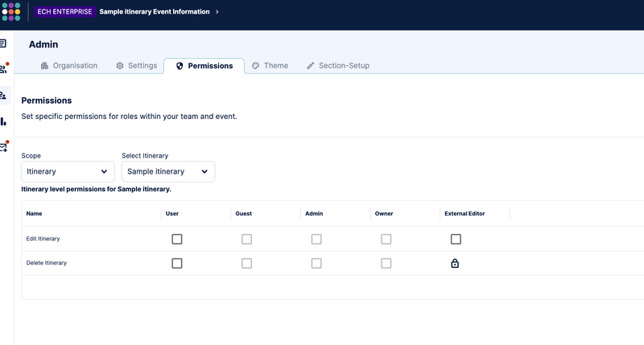The height and width of the screenshot is (345, 644).
Task: Switch to the Theme tab
Action: tap(270, 66)
